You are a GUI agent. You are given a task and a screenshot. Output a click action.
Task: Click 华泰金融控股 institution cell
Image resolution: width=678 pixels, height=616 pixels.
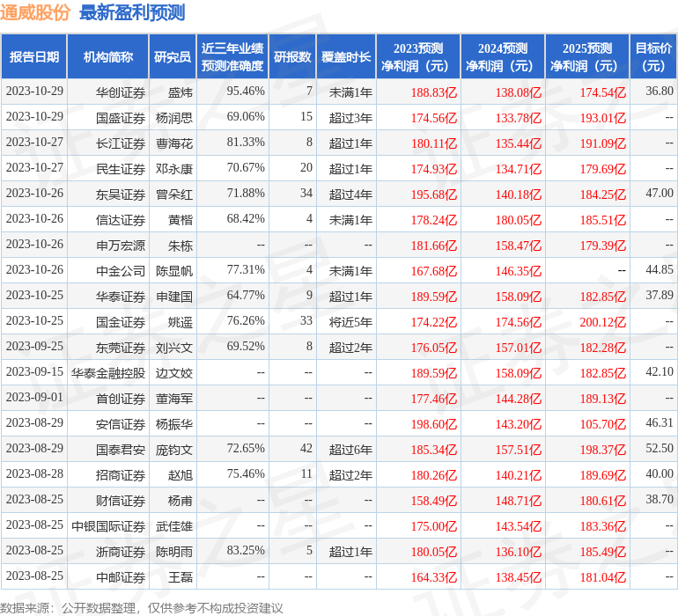(108, 373)
